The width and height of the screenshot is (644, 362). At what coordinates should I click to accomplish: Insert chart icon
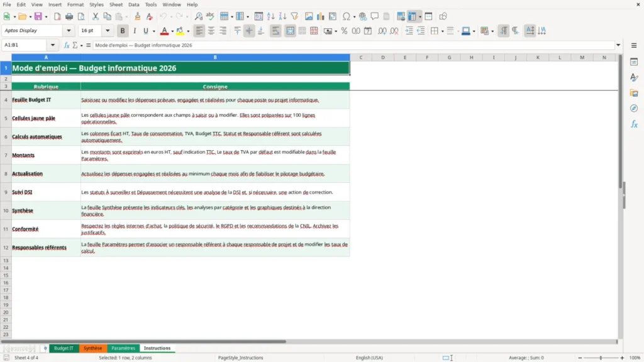[320, 16]
